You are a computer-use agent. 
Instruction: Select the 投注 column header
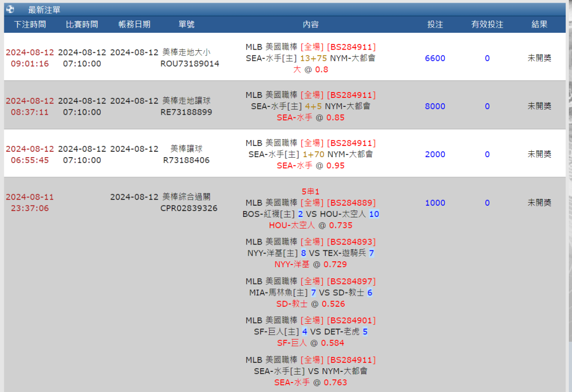[435, 24]
